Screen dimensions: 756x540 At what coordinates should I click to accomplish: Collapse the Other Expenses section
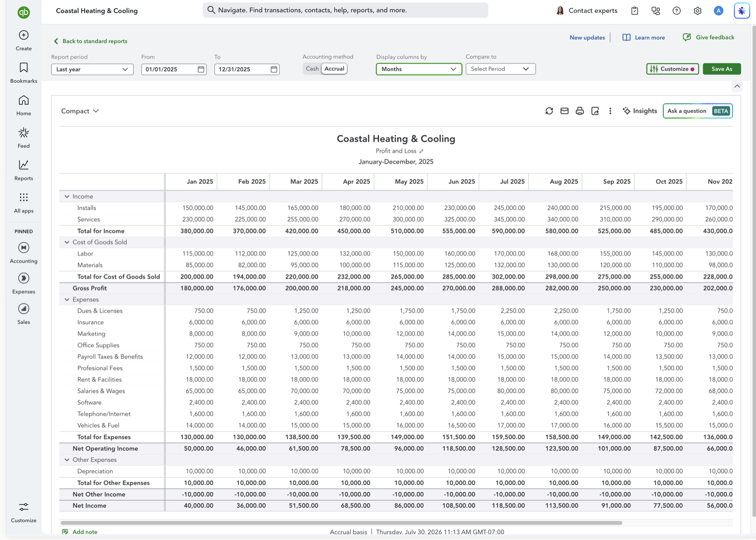[67, 460]
